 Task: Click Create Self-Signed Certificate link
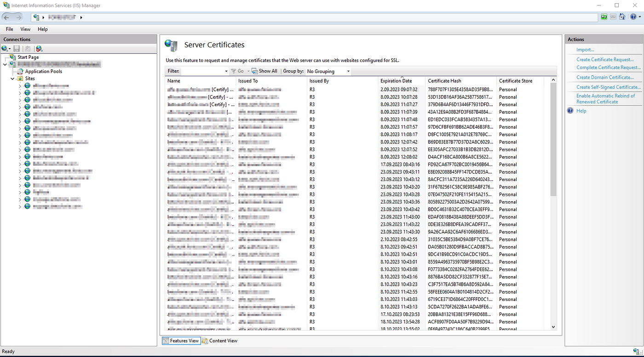click(x=608, y=87)
